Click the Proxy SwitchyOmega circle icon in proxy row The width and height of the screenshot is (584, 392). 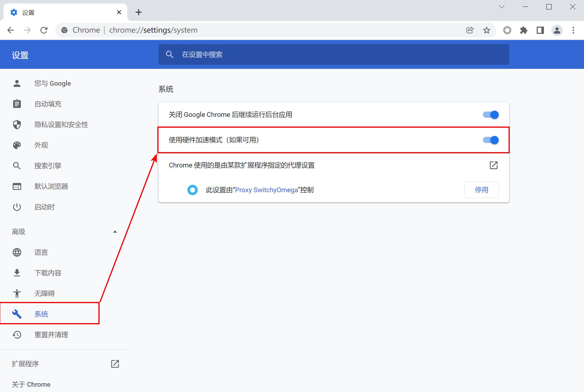pyautogui.click(x=193, y=190)
